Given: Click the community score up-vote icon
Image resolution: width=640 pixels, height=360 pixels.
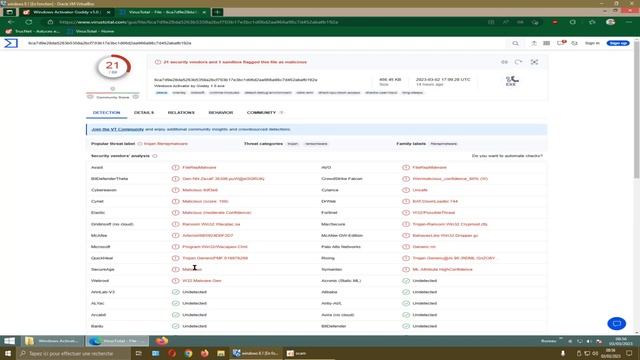Looking at the screenshot, I should pyautogui.click(x=136, y=97).
